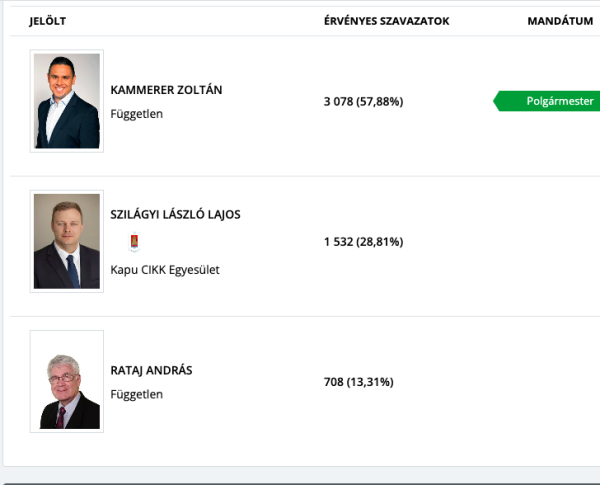Select the name KAMMERER ZOLTÁN
Viewport: 600px width, 485px height.
(x=166, y=90)
